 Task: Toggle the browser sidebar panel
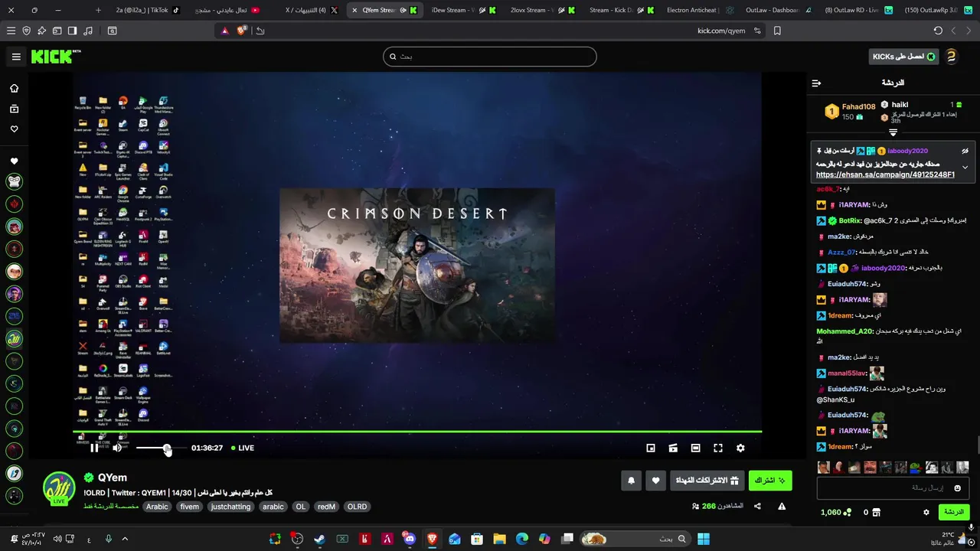click(x=72, y=31)
